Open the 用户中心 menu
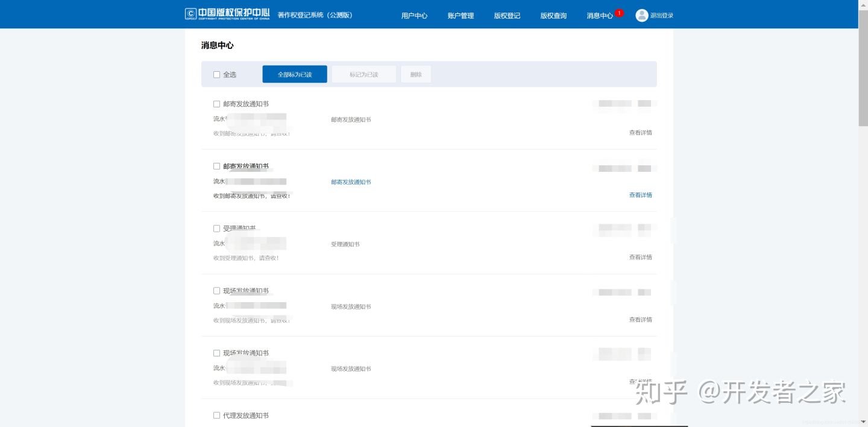This screenshot has height=427, width=868. pyautogui.click(x=414, y=16)
